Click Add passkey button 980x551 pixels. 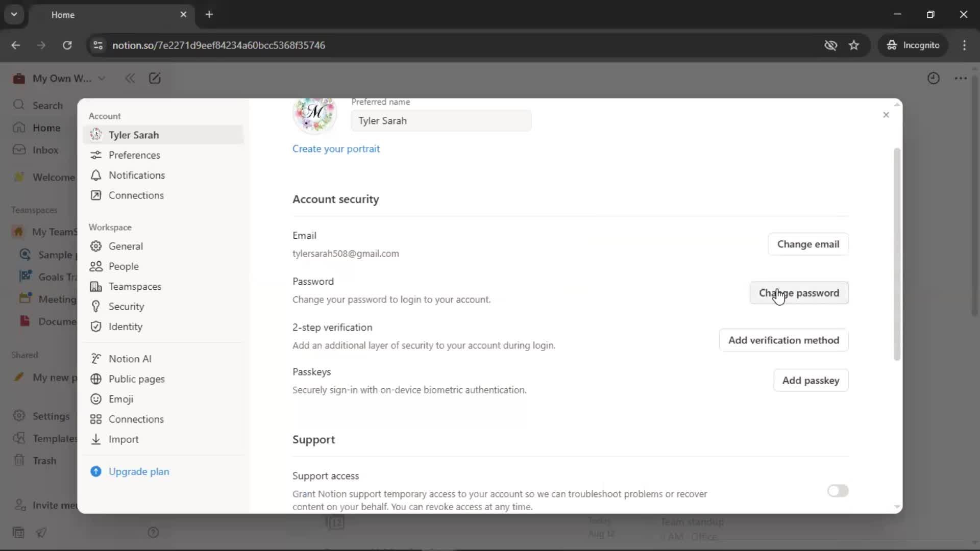[x=811, y=381]
